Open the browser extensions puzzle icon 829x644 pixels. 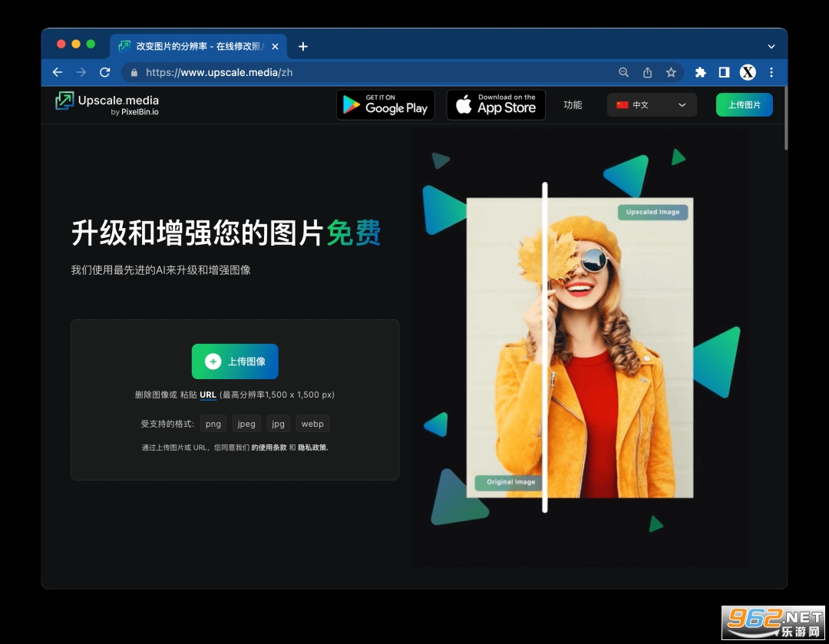(x=700, y=72)
